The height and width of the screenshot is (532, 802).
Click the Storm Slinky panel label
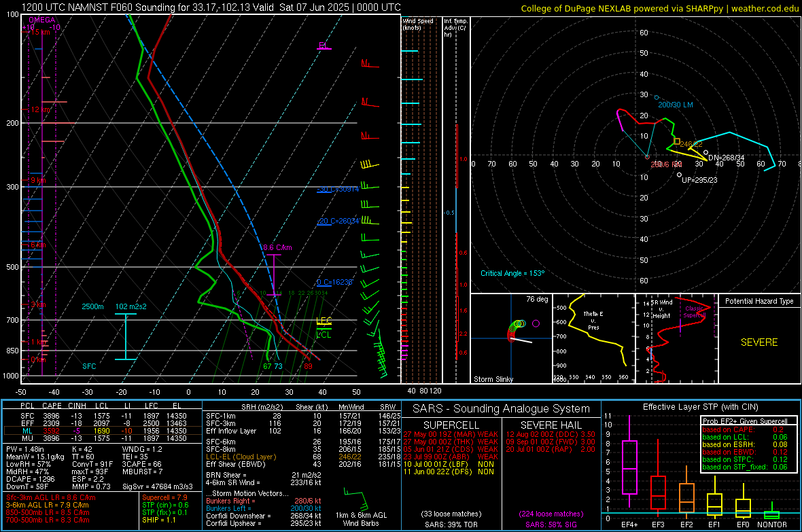point(493,379)
